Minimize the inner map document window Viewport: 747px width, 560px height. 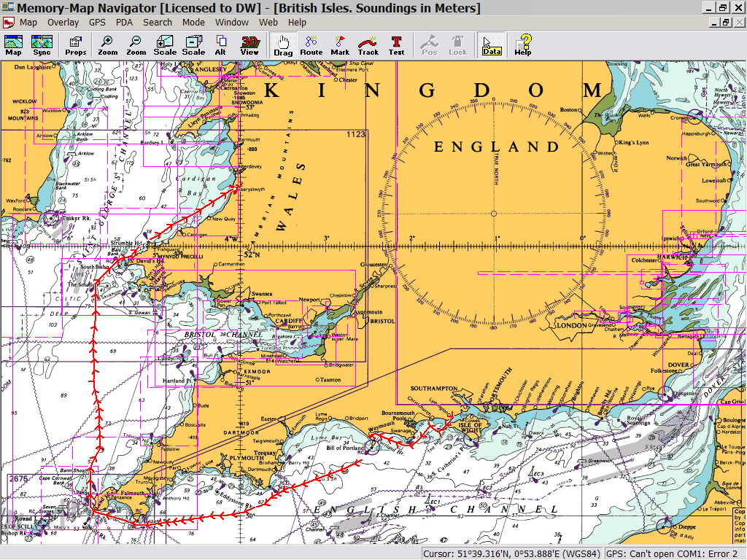(x=715, y=23)
